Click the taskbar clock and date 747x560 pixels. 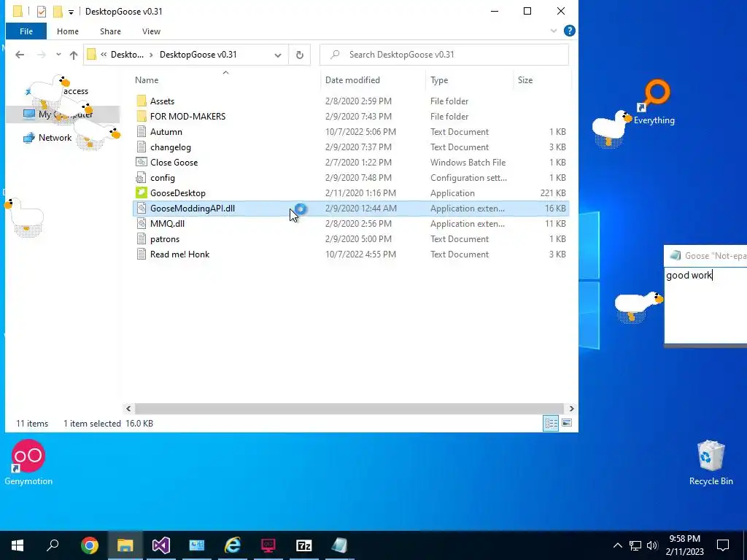point(684,545)
